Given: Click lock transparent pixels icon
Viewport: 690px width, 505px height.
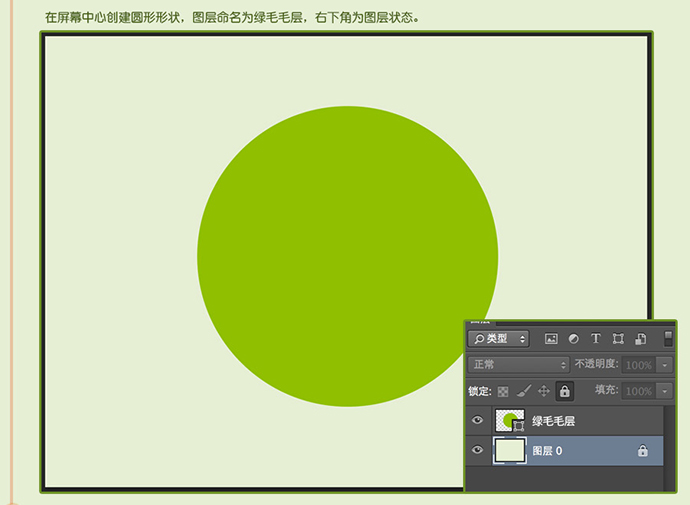Looking at the screenshot, I should [x=503, y=391].
